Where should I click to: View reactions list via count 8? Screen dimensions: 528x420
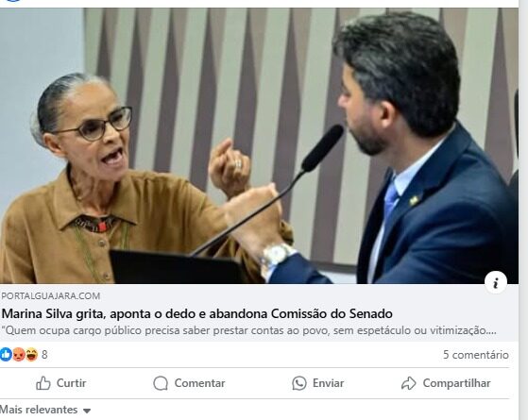click(x=44, y=355)
